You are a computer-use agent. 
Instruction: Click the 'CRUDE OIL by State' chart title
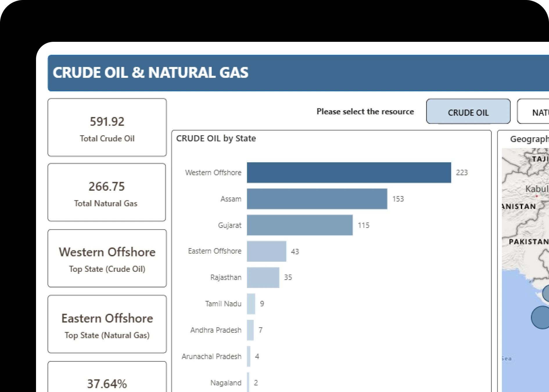tap(216, 139)
